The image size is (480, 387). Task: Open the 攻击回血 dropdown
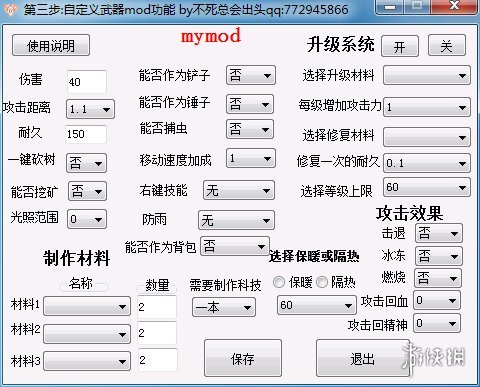(x=437, y=300)
